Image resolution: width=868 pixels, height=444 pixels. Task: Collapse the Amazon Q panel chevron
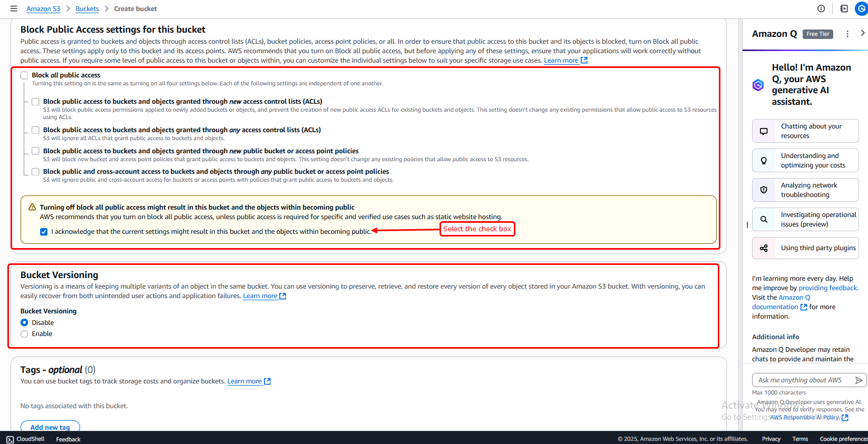coord(862,33)
